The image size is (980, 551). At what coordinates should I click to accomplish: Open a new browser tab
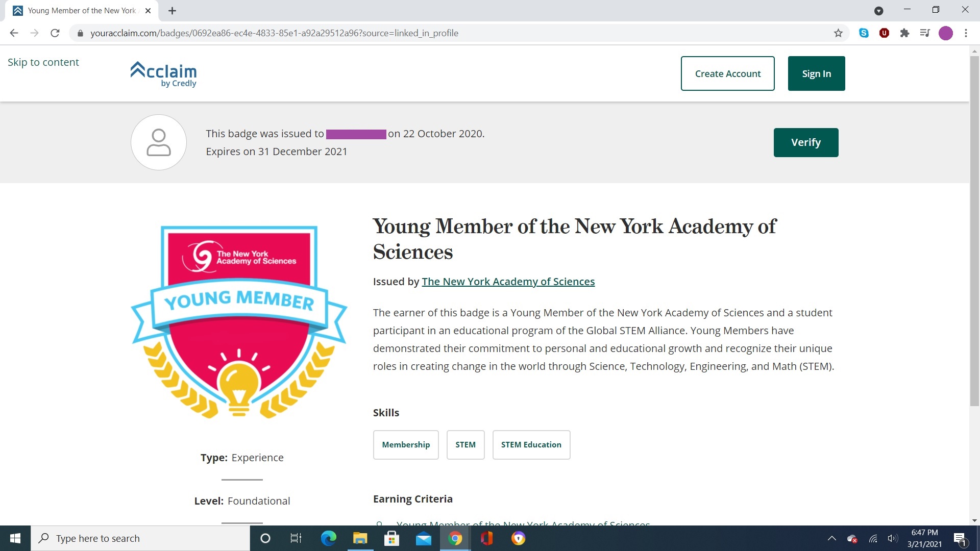point(172,11)
